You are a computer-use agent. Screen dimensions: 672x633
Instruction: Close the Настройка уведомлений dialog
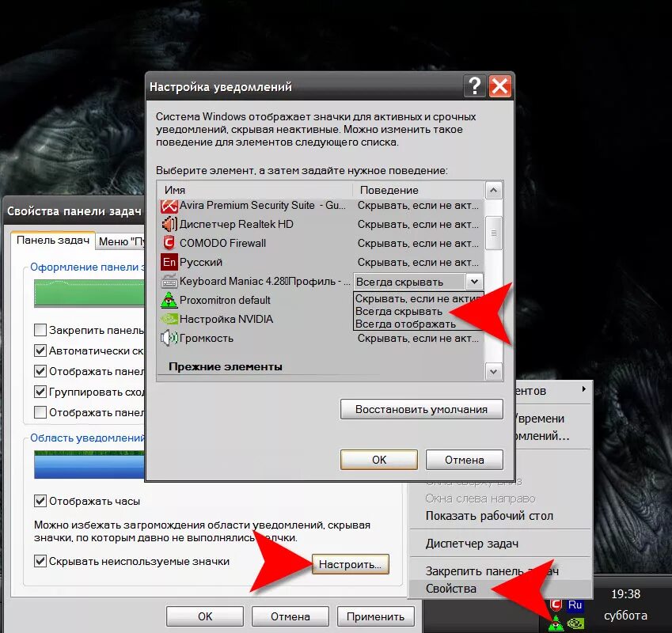[x=499, y=86]
